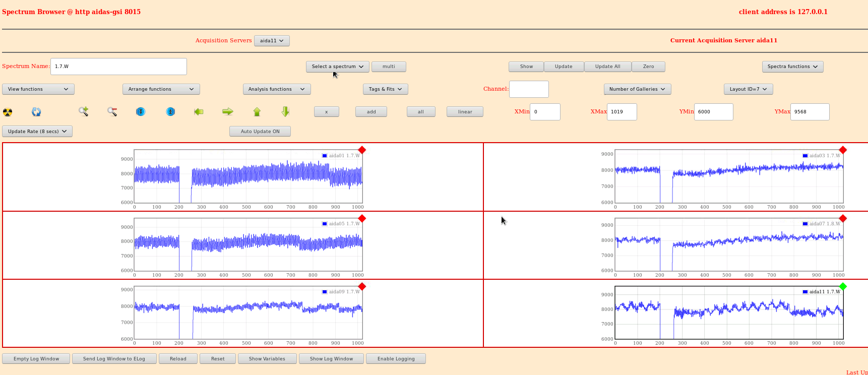Click the green up arrow icon

pyautogui.click(x=257, y=111)
